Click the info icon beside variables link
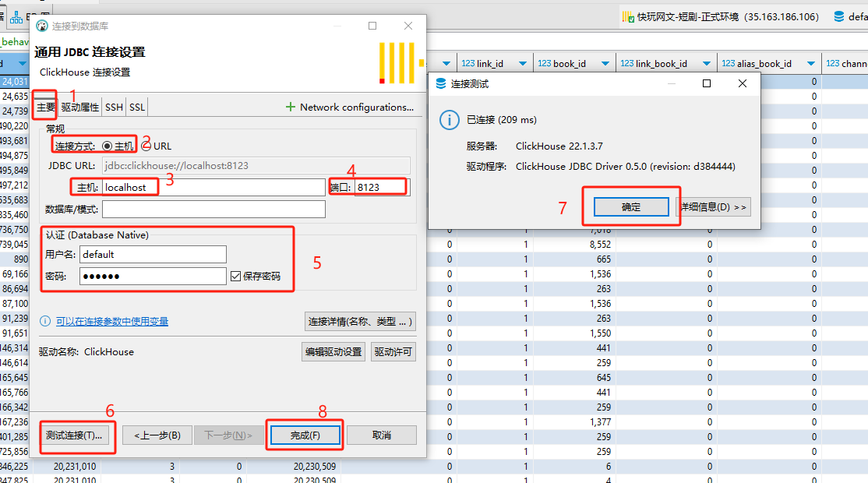This screenshot has height=483, width=868. (x=45, y=322)
